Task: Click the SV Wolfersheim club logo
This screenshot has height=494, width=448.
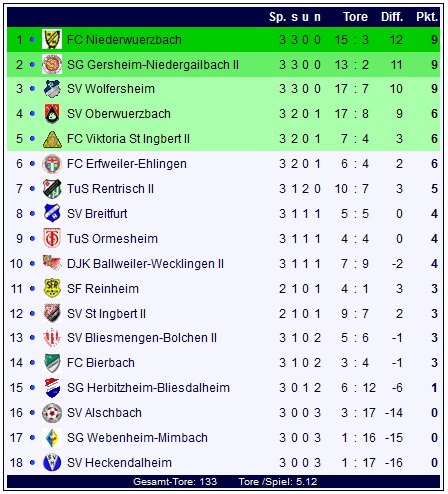Action: 52,89
